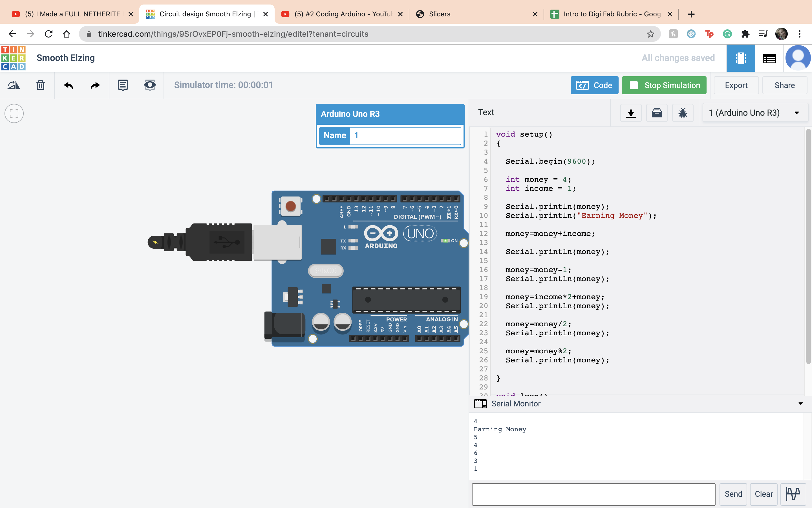Redo the last action
Viewport: 812px width, 508px height.
[x=95, y=85]
